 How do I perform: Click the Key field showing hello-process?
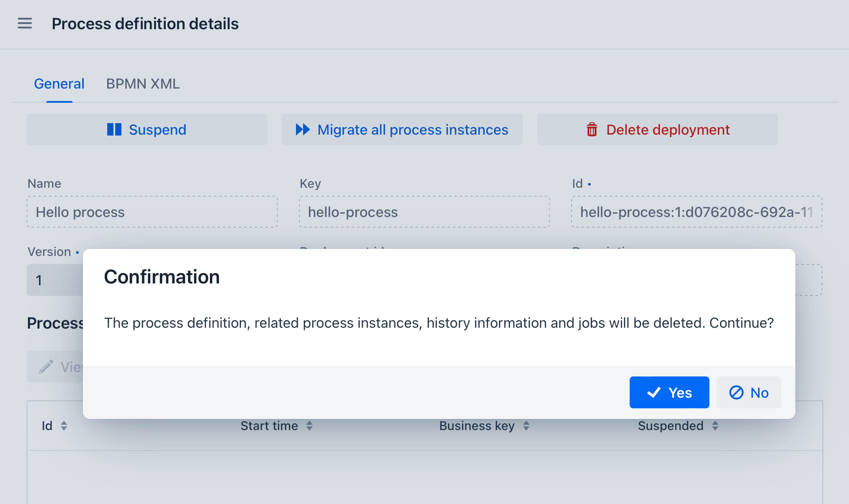424,212
